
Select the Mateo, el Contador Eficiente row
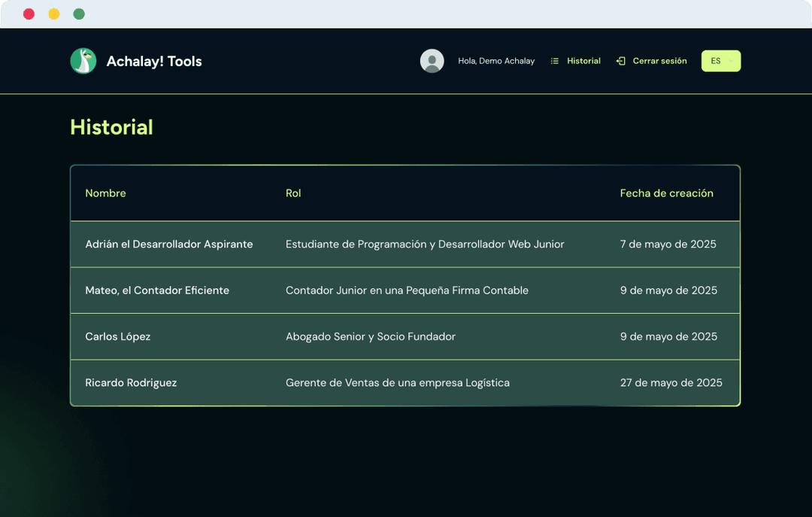[157, 290]
